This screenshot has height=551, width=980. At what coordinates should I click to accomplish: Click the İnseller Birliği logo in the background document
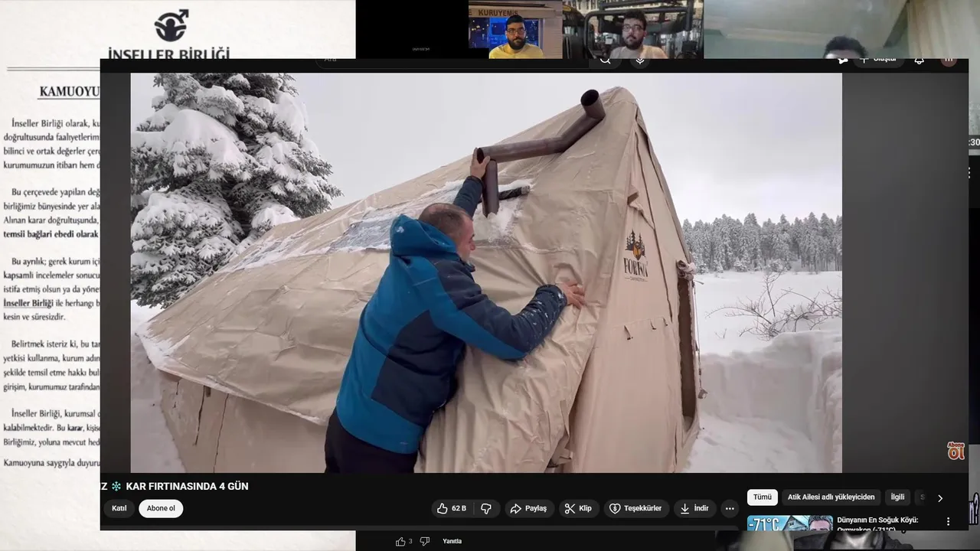[x=171, y=25]
